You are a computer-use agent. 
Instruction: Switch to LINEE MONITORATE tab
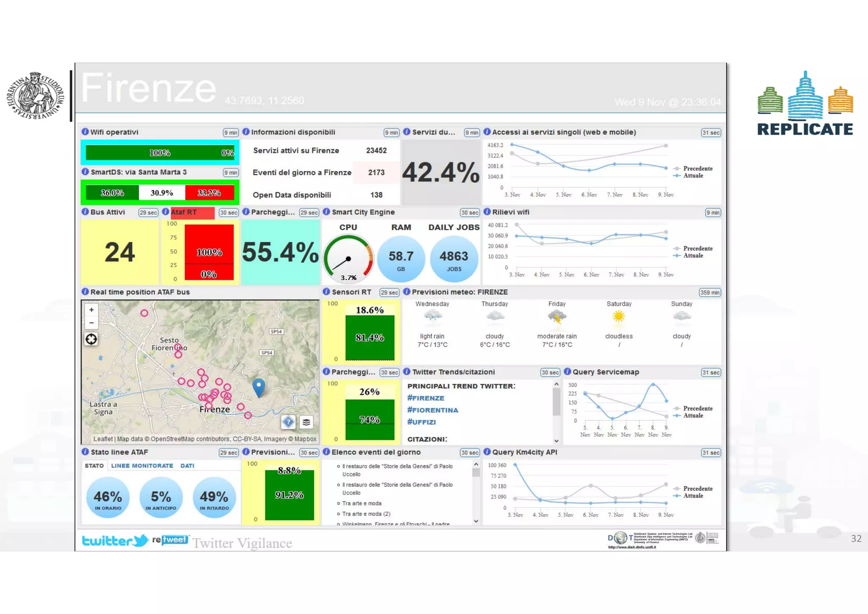click(142, 466)
